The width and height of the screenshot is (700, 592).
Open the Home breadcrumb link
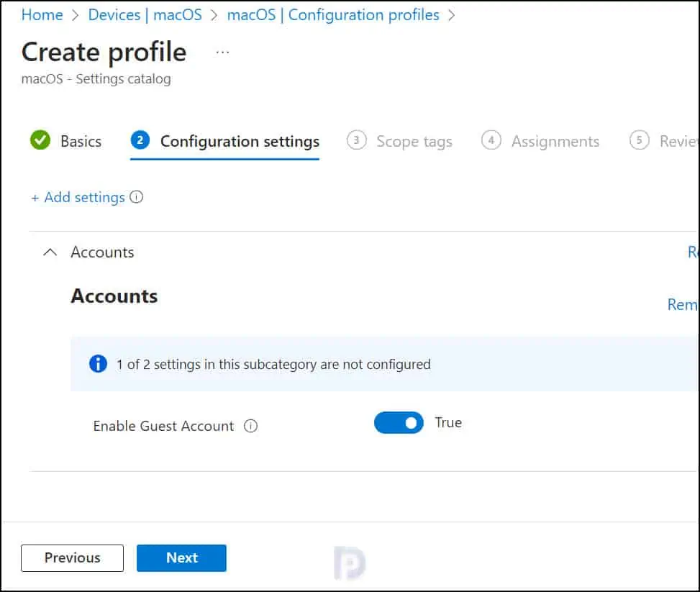pyautogui.click(x=42, y=14)
